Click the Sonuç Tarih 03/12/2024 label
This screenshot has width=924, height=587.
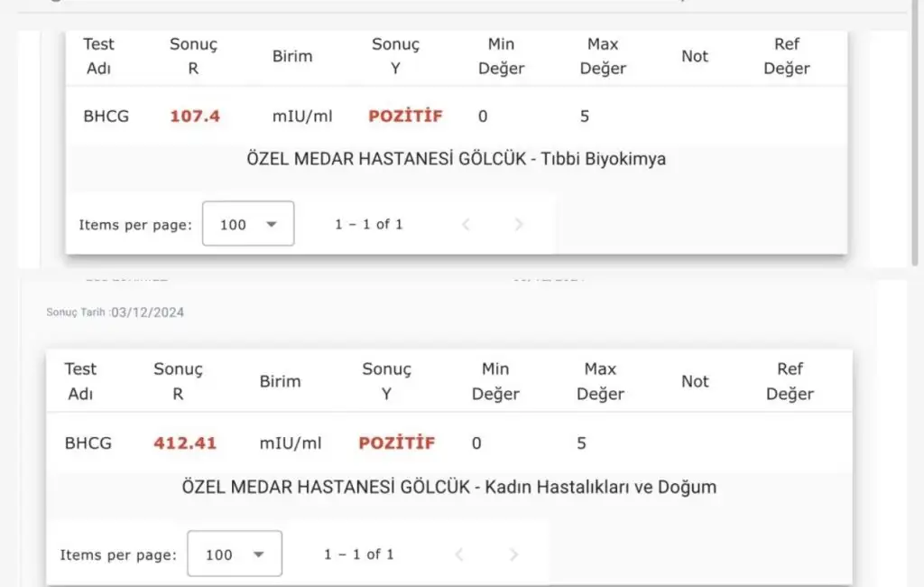point(115,312)
